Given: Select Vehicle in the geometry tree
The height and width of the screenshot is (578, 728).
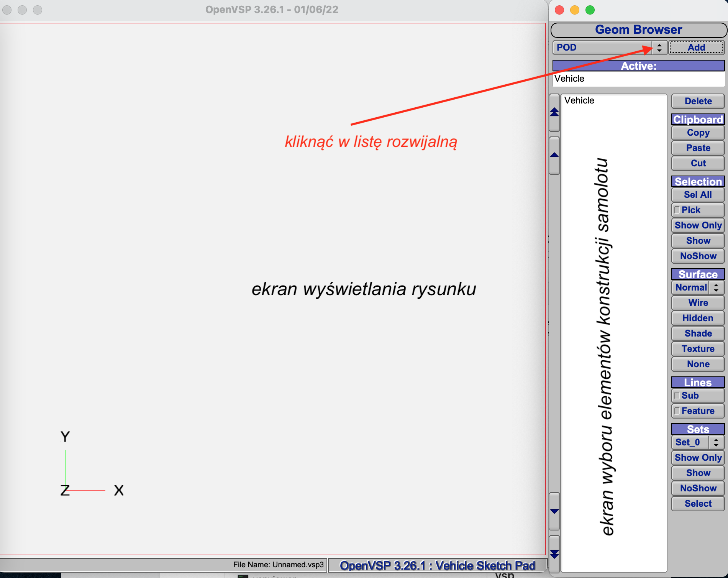Looking at the screenshot, I should 579,100.
